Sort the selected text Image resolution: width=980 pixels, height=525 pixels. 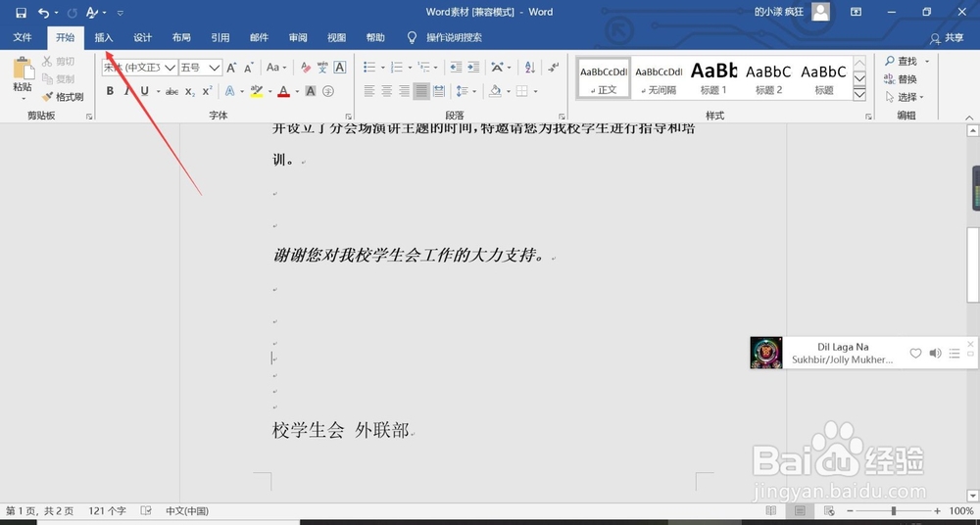[x=530, y=68]
